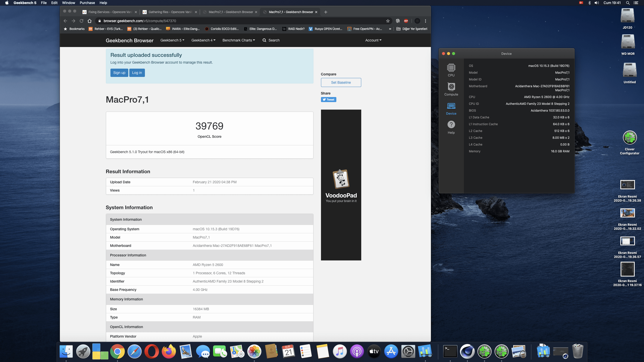The image size is (644, 362).
Task: Click the Tweet share button
Action: [328, 100]
